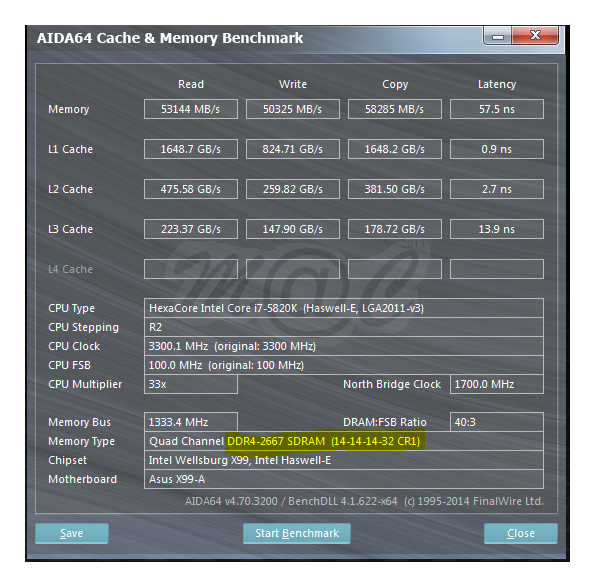The image size is (595, 587).
Task: Select L3 Cache Copy 178.72 GB/s
Action: tap(395, 229)
